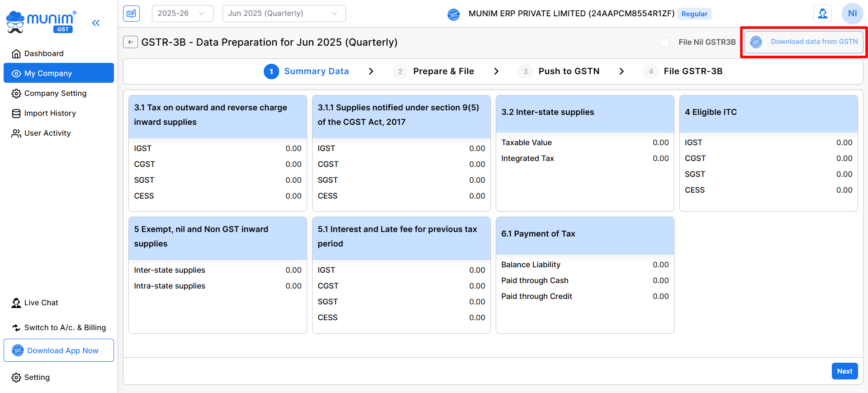Click User Activity people icon

point(16,133)
